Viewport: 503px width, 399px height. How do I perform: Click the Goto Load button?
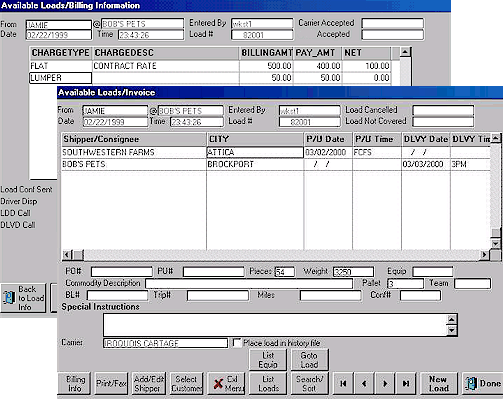pyautogui.click(x=309, y=360)
